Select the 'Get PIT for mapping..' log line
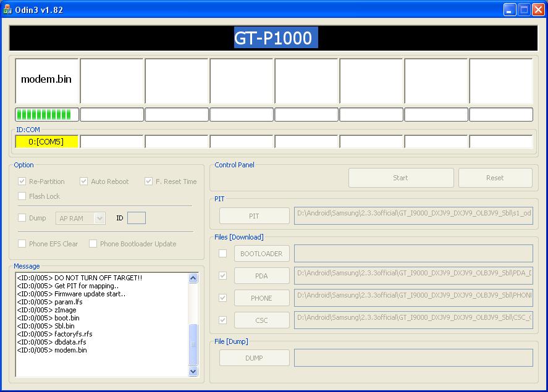The image size is (548, 392). [x=68, y=286]
